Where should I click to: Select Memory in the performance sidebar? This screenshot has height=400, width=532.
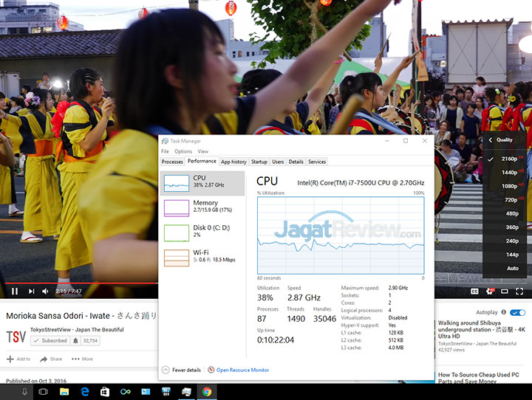coord(202,206)
